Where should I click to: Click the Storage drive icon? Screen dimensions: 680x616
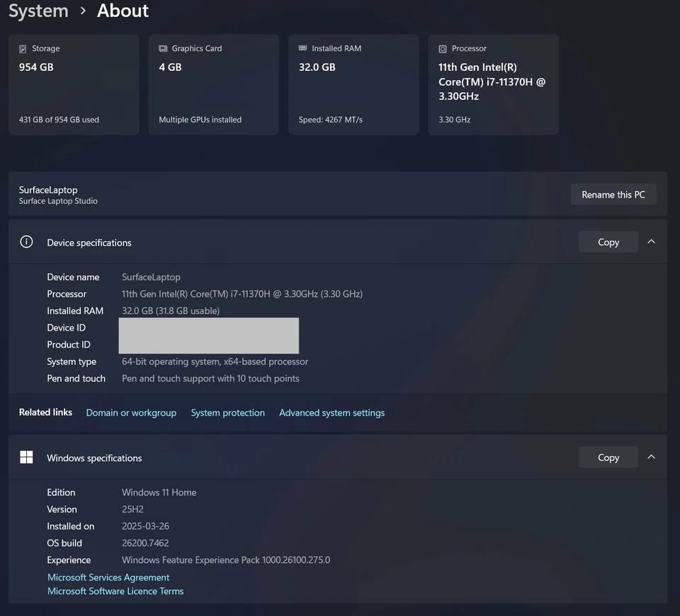click(x=23, y=49)
